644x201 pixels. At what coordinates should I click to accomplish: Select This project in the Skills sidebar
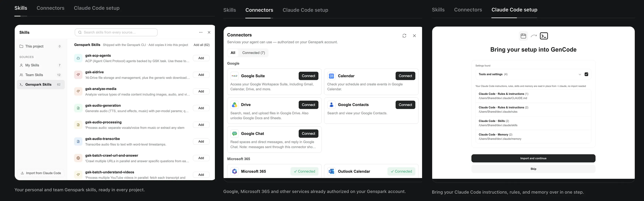point(41,46)
